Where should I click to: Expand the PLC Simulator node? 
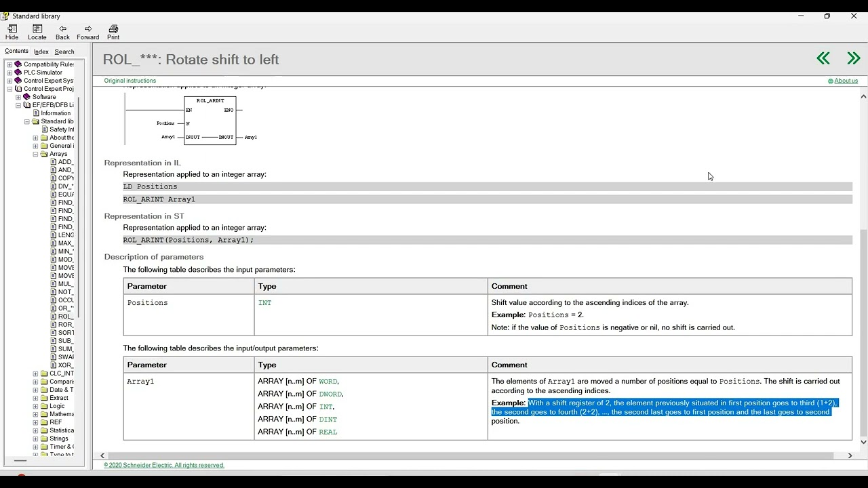tap(9, 73)
